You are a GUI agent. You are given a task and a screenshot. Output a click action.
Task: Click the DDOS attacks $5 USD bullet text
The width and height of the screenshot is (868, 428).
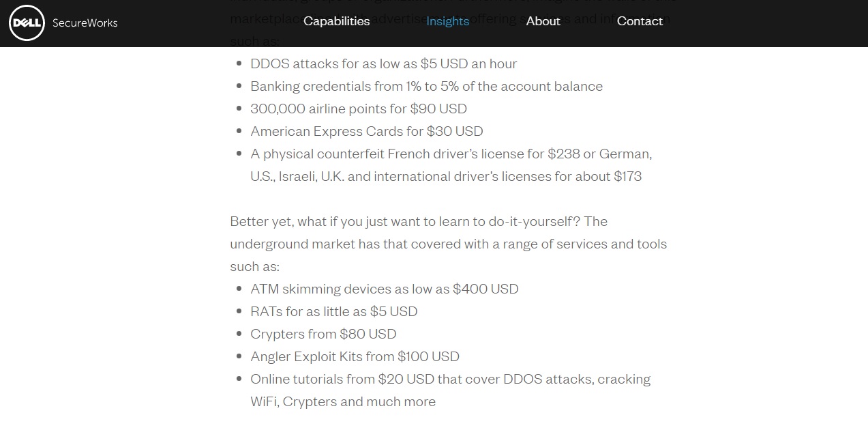click(384, 63)
